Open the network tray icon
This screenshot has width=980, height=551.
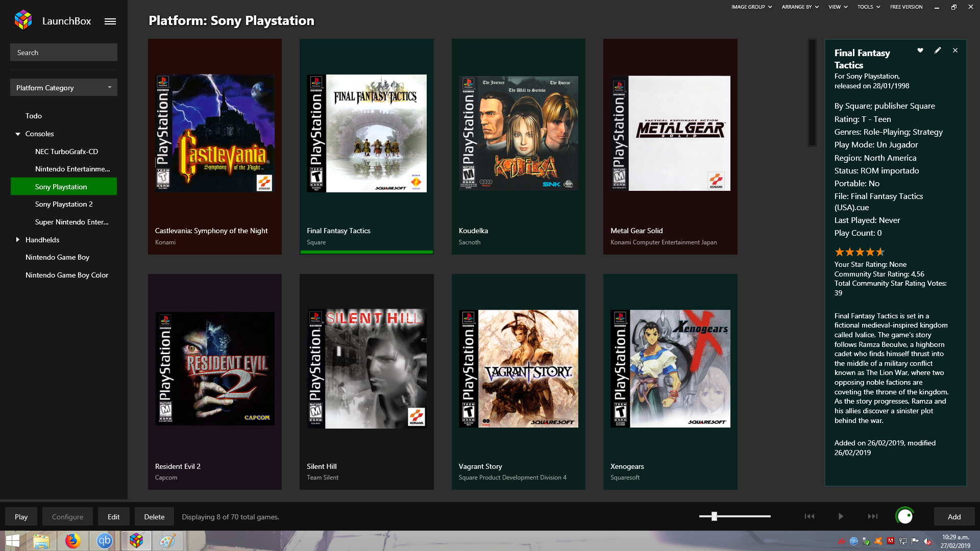[903, 541]
